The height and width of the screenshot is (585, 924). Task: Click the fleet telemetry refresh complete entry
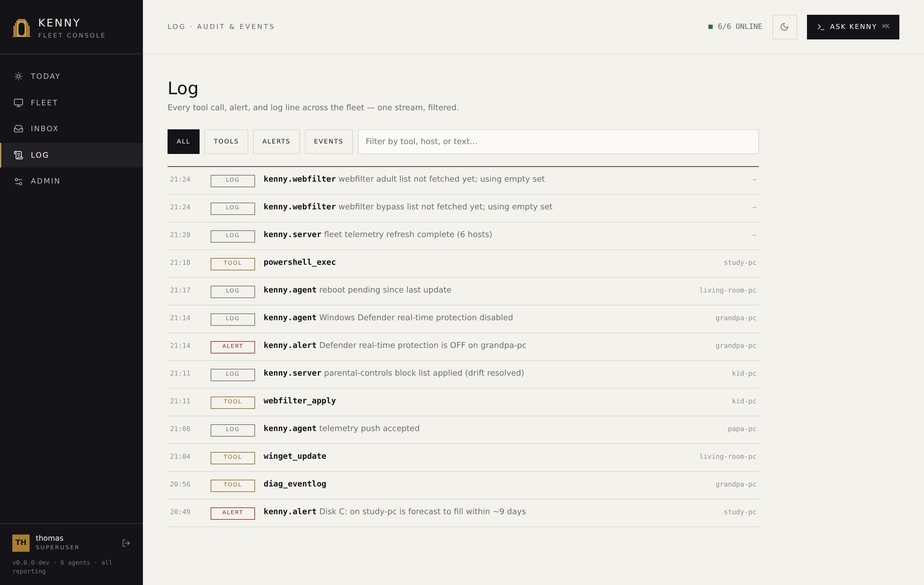(463, 236)
